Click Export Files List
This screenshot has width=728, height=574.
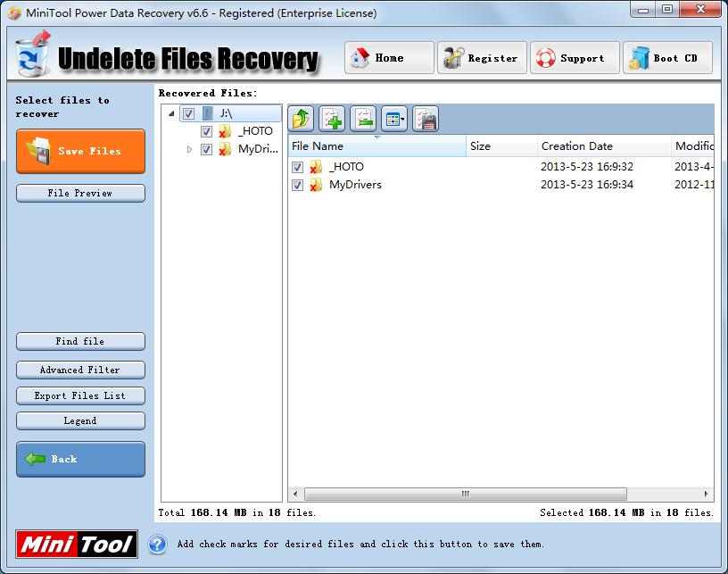click(81, 395)
